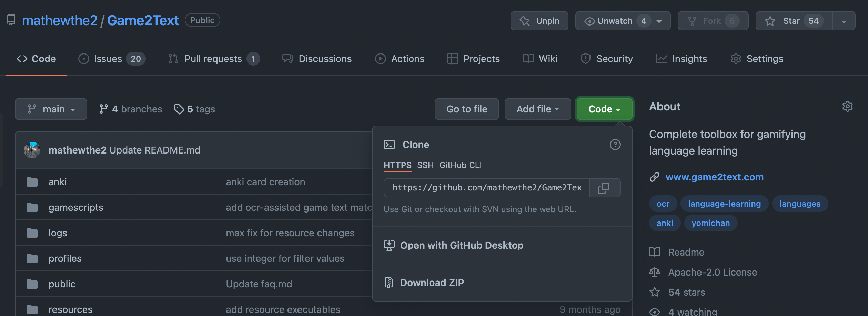Open the Readme link in About
The image size is (868, 316).
[677, 252]
